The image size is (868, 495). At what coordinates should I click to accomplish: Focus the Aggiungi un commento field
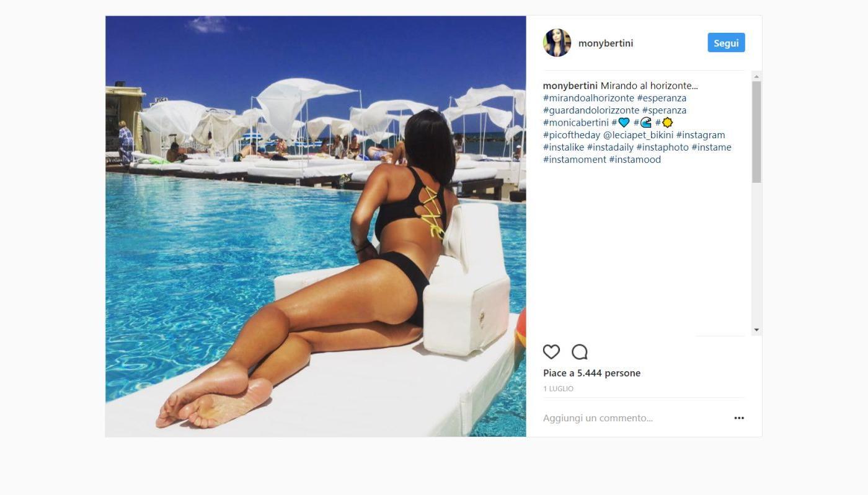(632, 418)
